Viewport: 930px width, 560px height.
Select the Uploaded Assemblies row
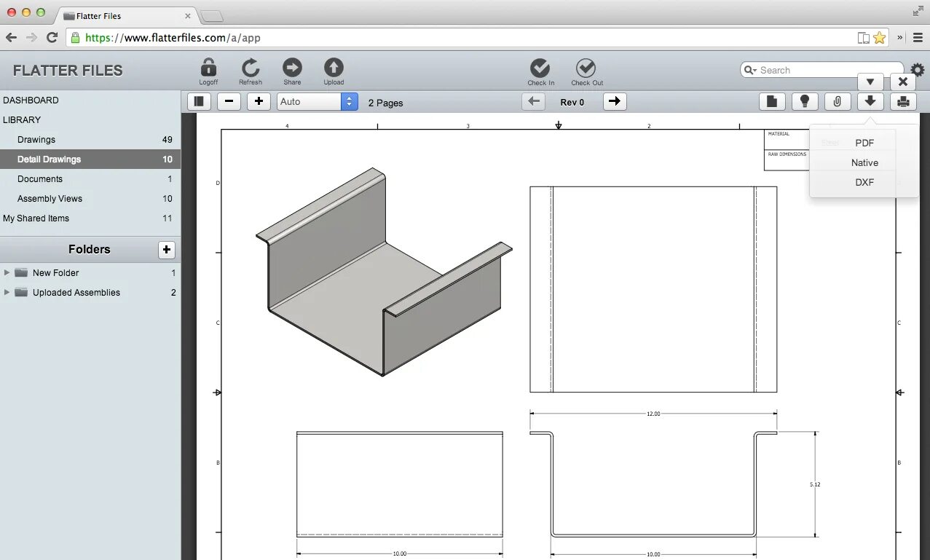[x=90, y=293]
